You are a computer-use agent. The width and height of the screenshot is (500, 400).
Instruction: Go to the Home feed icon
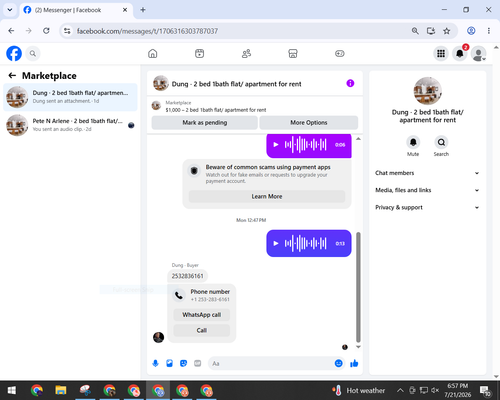153,53
